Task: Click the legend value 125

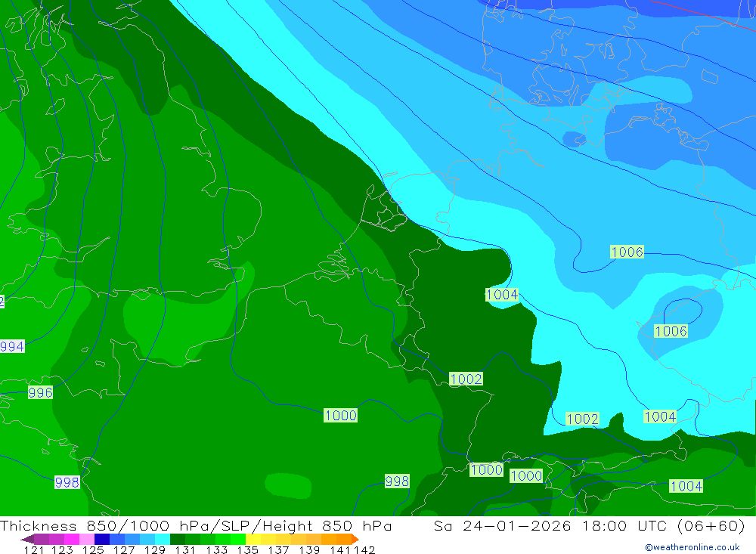Action: [92, 549]
